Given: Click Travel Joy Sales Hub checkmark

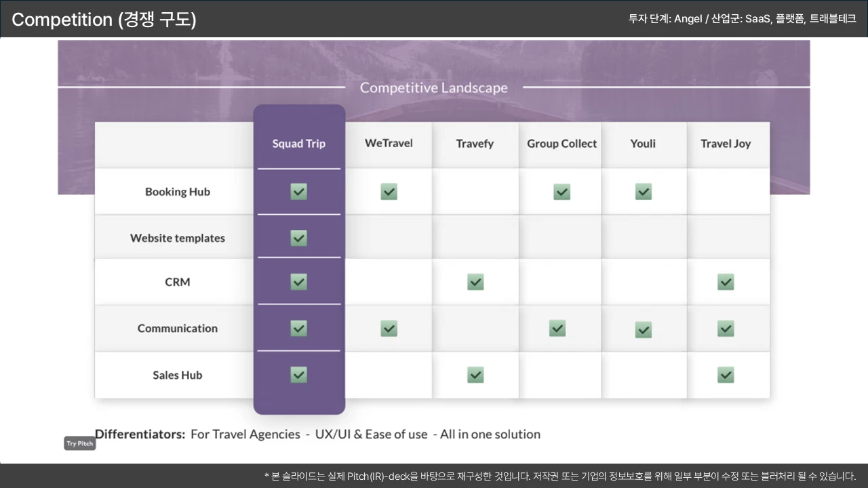Looking at the screenshot, I should 726,375.
